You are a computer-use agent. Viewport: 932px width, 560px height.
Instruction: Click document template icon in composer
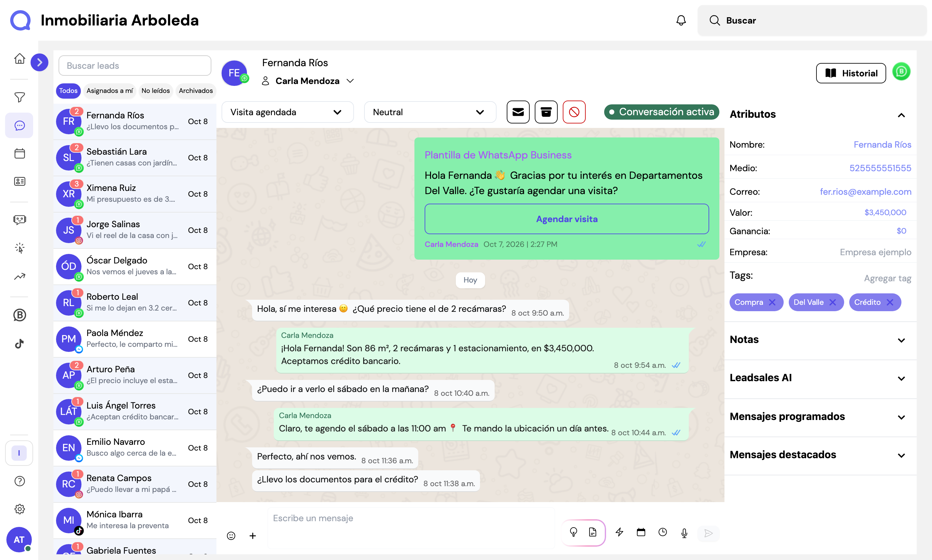593,532
